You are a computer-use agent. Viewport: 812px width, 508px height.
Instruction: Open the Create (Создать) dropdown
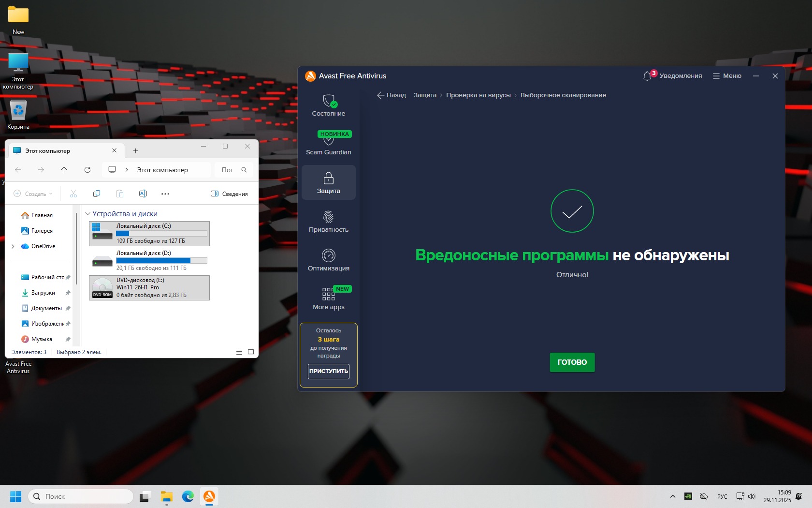pyautogui.click(x=33, y=194)
